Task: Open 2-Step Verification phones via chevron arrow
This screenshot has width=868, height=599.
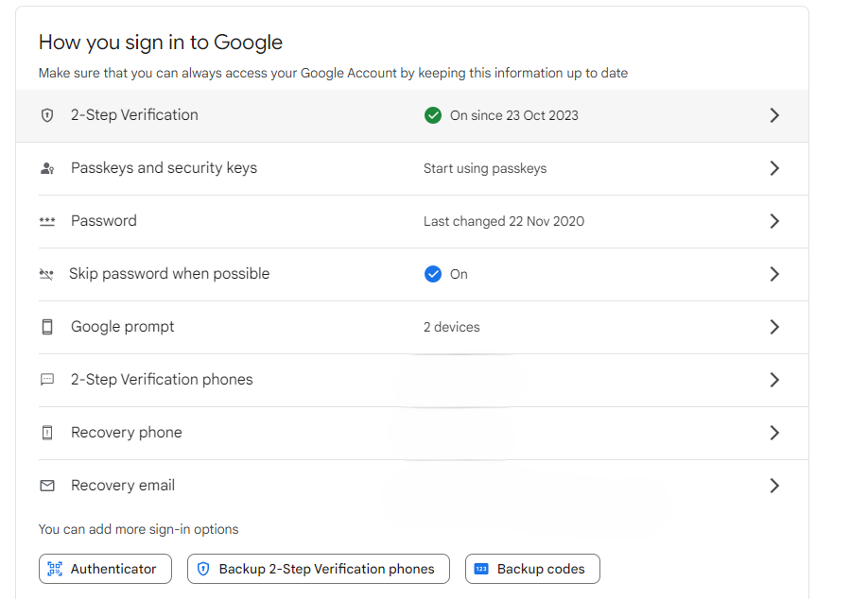Action: coord(774,380)
